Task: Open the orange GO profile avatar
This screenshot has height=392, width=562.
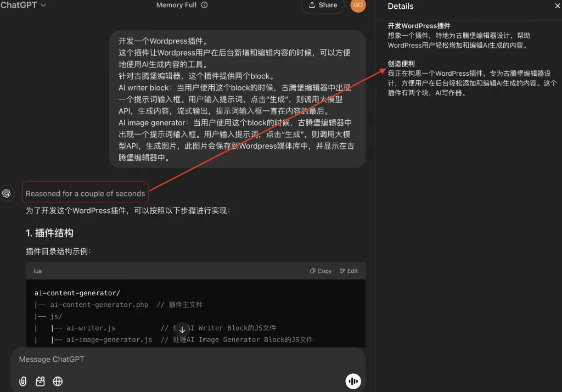Action: pyautogui.click(x=358, y=5)
